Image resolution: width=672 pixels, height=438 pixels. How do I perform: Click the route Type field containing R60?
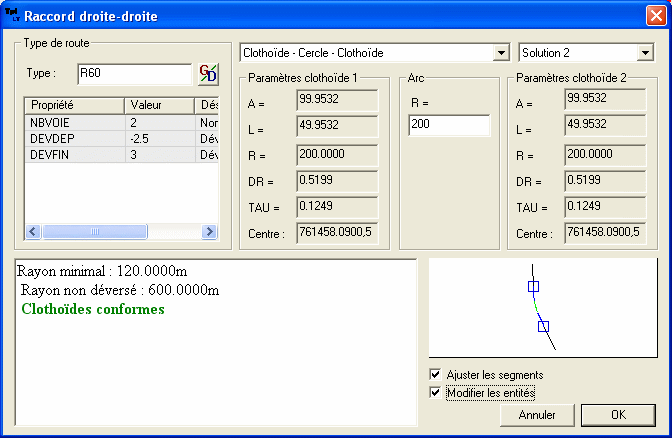point(133,74)
